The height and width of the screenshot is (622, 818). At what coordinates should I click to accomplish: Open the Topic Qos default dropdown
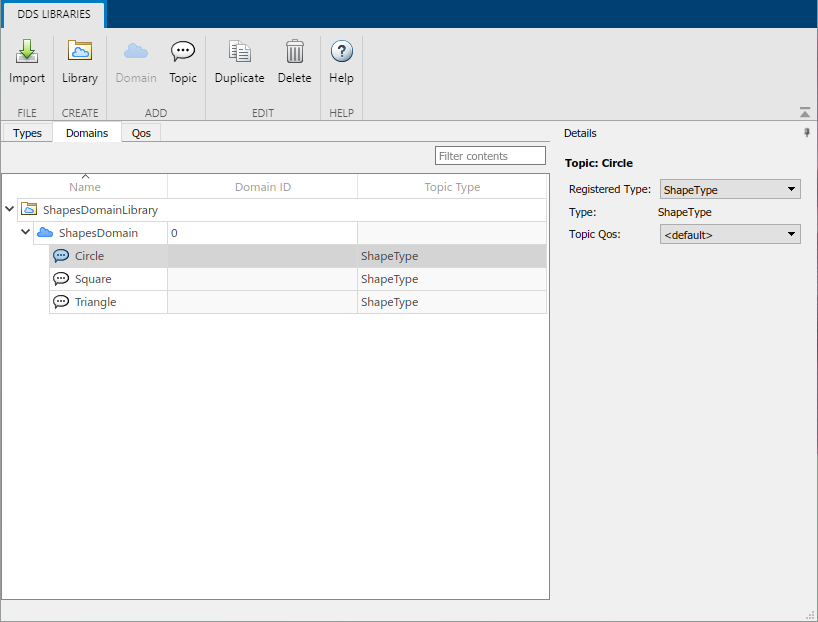[x=730, y=234]
